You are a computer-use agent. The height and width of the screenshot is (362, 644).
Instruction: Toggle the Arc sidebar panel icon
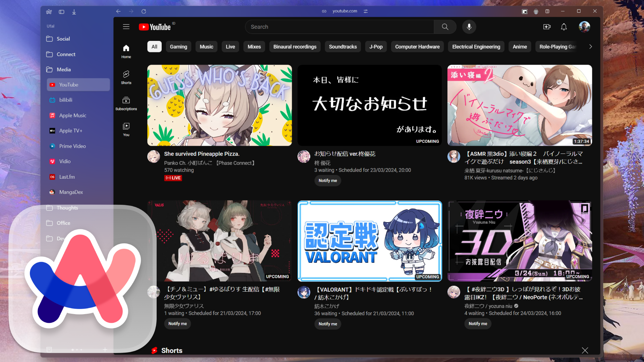61,12
